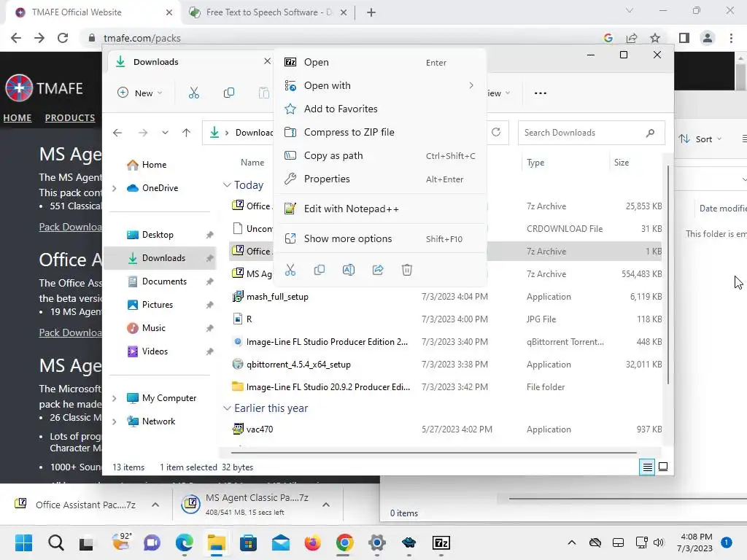747x560 pixels.
Task: Select 'Copy as path' menu entry
Action: (379, 156)
